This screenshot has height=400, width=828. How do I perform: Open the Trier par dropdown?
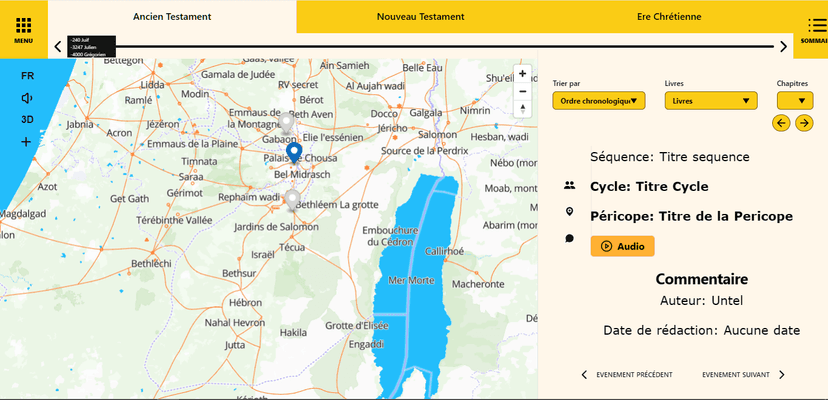point(599,101)
